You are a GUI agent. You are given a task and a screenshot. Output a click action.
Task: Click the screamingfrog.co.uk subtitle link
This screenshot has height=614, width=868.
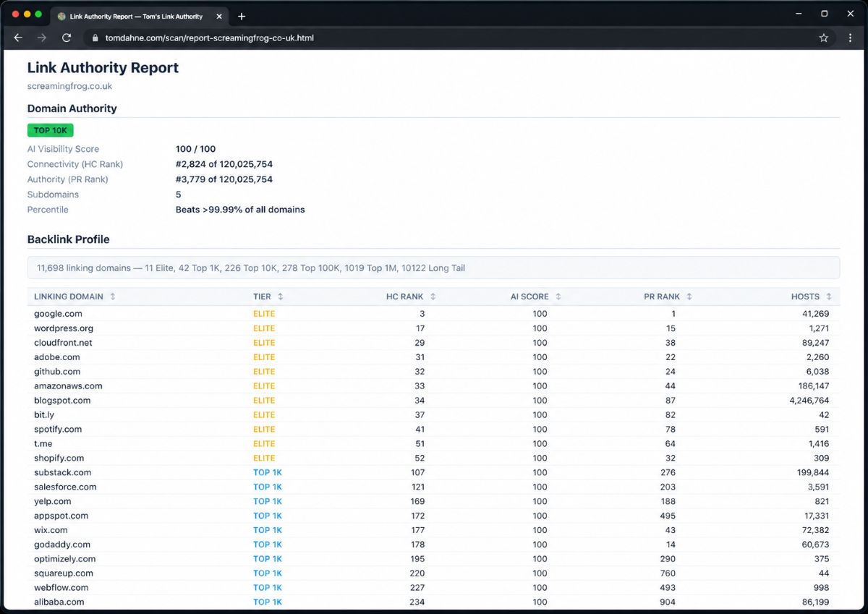tap(69, 85)
